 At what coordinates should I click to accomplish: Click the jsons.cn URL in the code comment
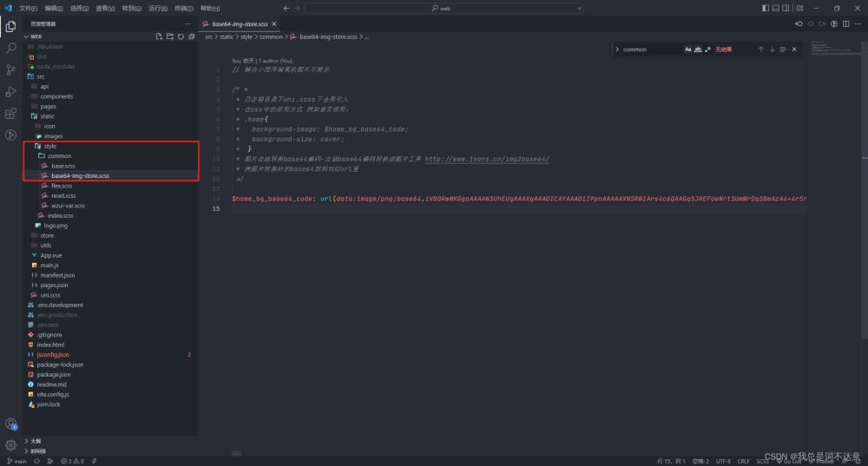487,159
